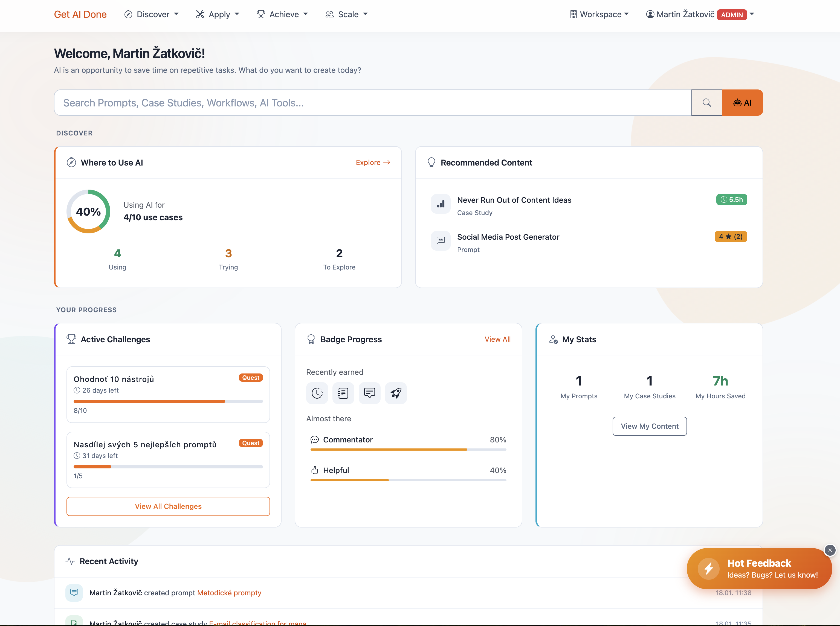Click the orange AI robot button
840x626 pixels.
click(x=742, y=103)
